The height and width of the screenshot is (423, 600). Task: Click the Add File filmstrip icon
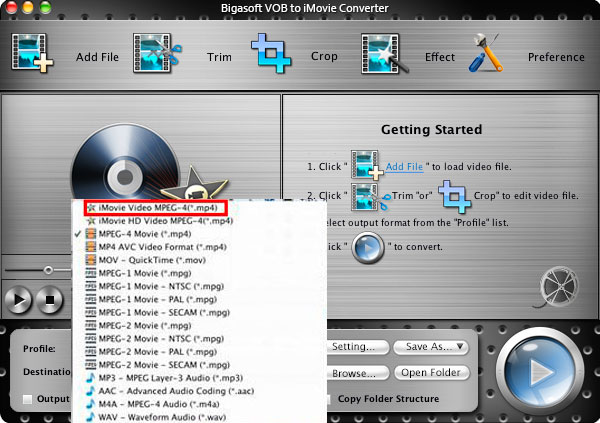pos(32,53)
